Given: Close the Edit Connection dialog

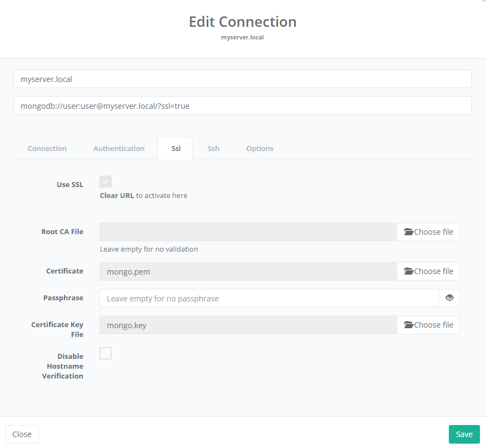Looking at the screenshot, I should pyautogui.click(x=22, y=434).
